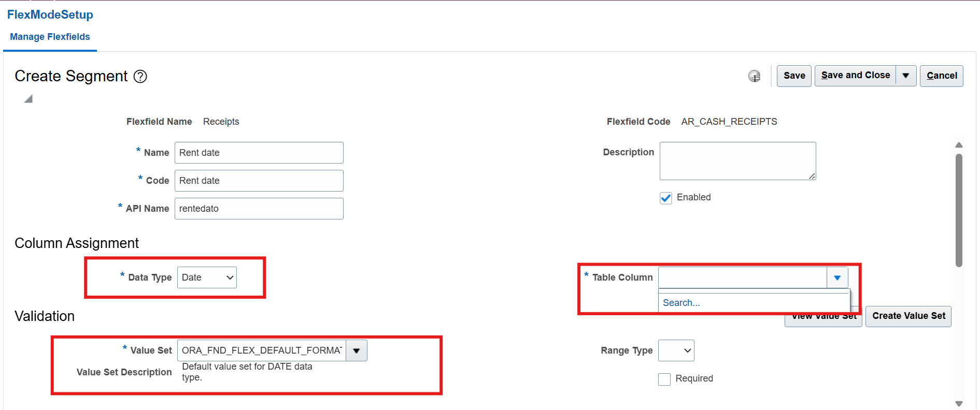Viewport: 980px width, 410px height.
Task: Open the Table Column dropdown arrow
Action: tap(837, 277)
